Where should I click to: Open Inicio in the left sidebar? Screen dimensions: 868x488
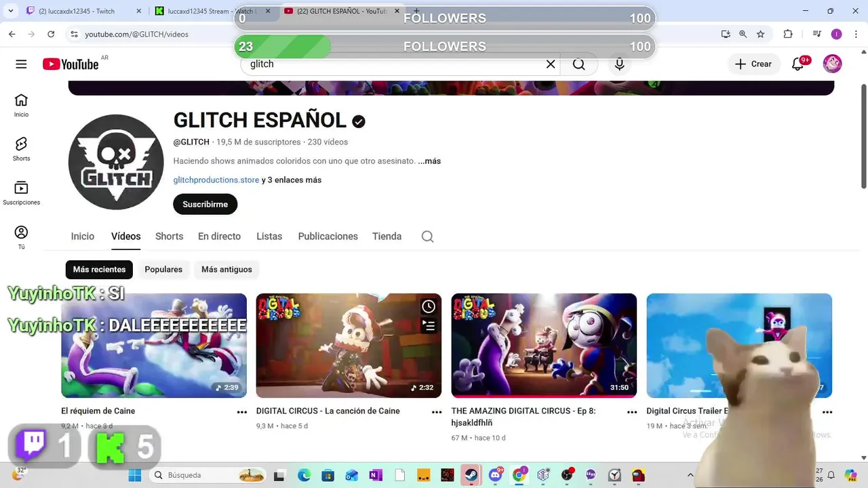pyautogui.click(x=21, y=106)
